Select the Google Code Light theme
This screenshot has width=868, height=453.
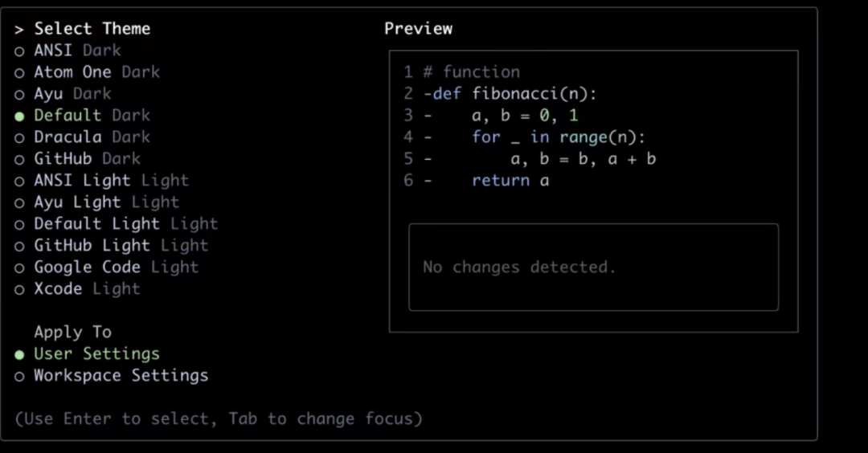tap(117, 267)
